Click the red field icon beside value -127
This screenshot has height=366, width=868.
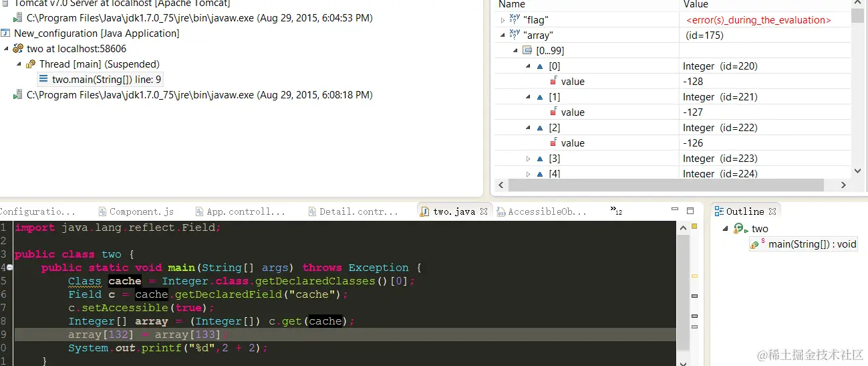(x=553, y=112)
